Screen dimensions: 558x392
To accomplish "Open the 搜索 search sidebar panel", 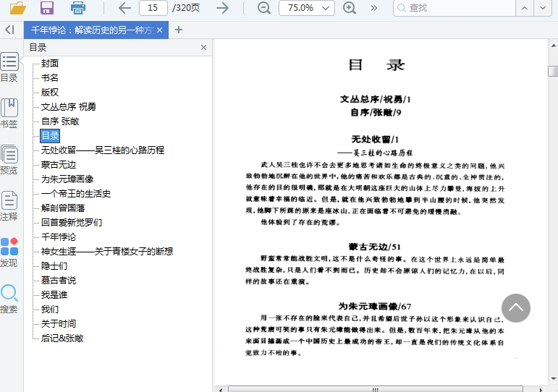I will click(x=9, y=299).
